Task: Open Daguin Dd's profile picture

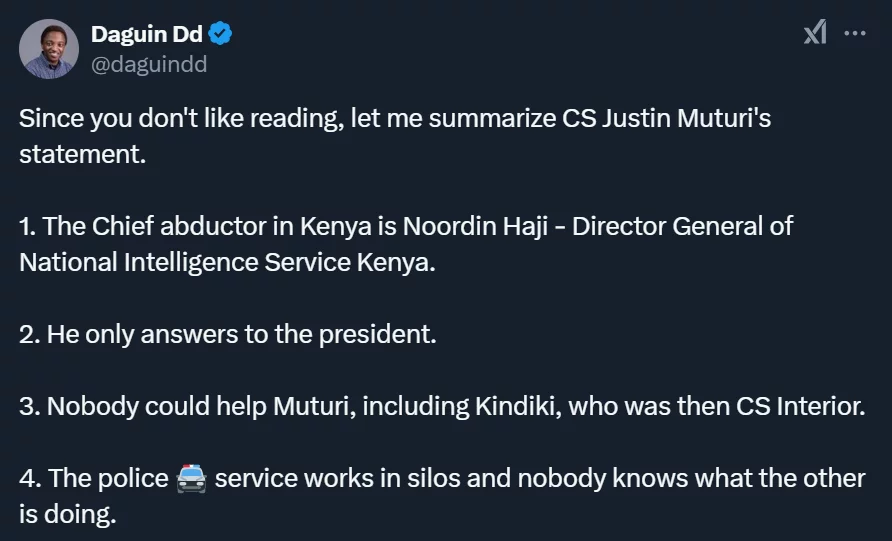Action: (49, 49)
